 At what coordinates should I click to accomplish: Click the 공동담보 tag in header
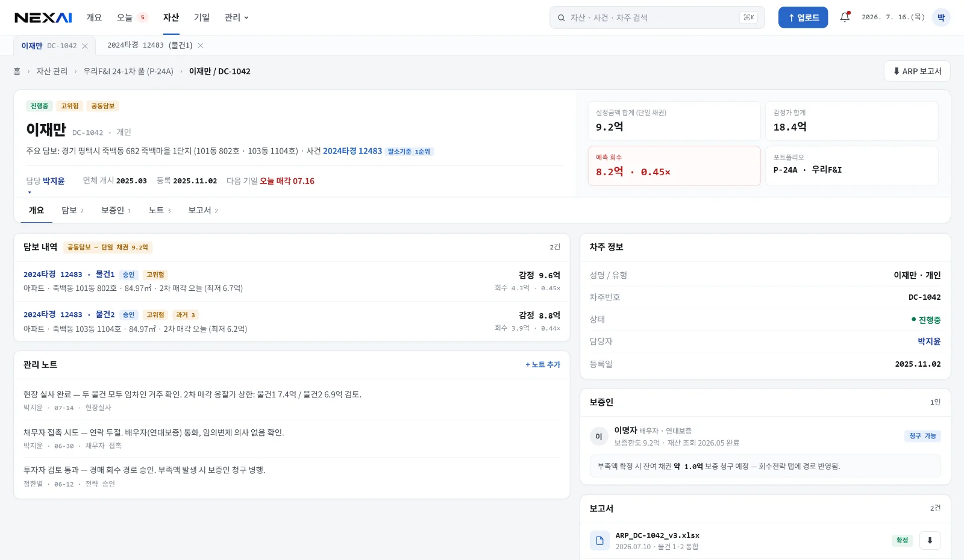(x=103, y=106)
